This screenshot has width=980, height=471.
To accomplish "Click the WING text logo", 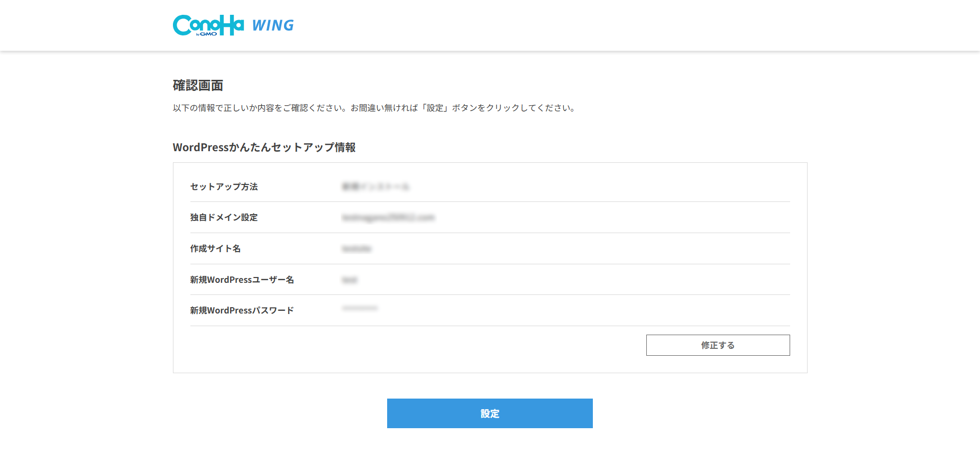I will pyautogui.click(x=273, y=25).
